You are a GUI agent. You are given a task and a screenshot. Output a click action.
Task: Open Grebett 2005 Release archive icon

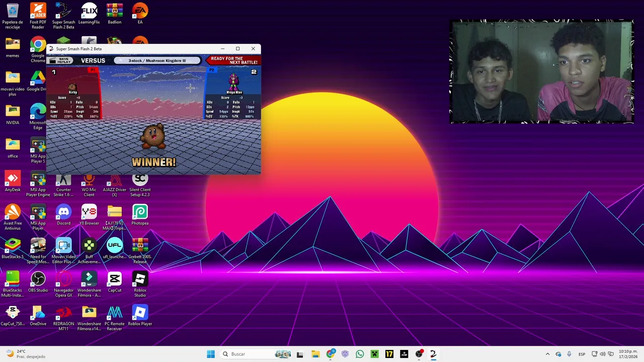[x=140, y=251]
